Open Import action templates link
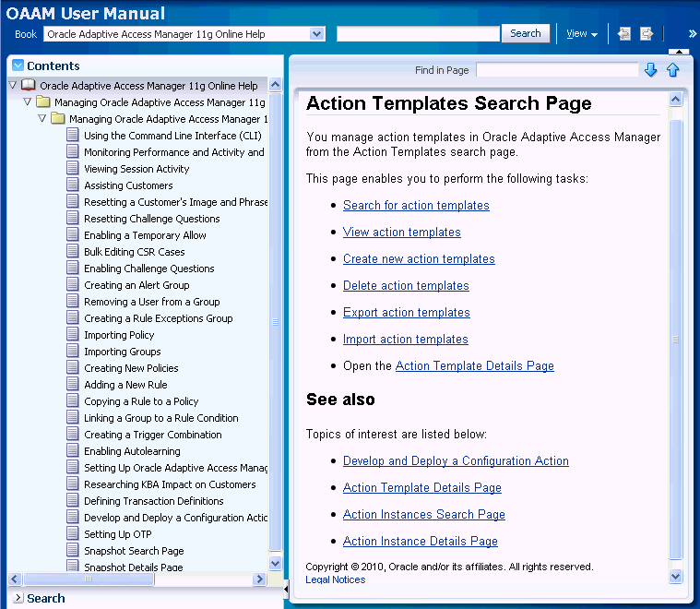 tap(406, 340)
